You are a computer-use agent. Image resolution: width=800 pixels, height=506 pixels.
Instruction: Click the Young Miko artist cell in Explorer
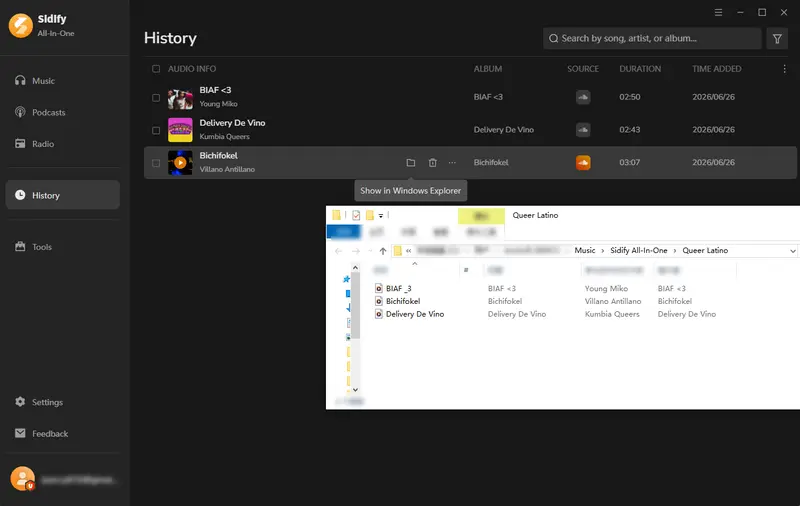click(x=606, y=289)
